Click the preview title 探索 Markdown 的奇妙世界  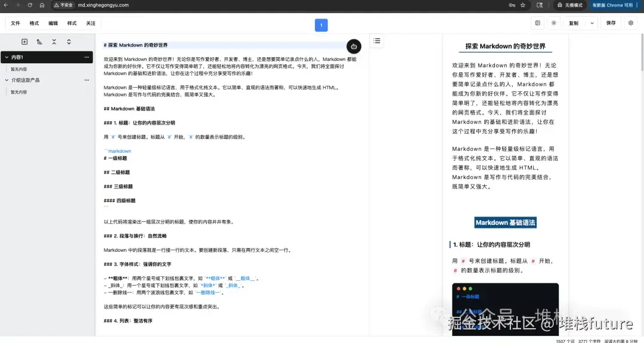pyautogui.click(x=505, y=47)
